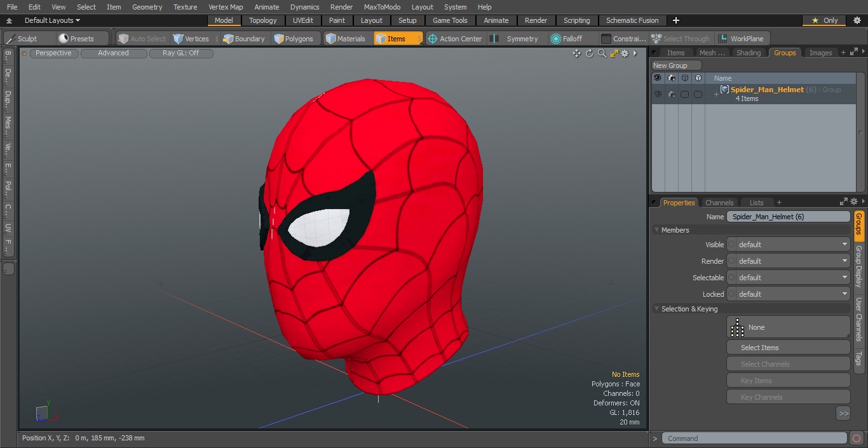Open the Advanced shading style dropdown
Screen dimensions: 868x448
[113, 53]
